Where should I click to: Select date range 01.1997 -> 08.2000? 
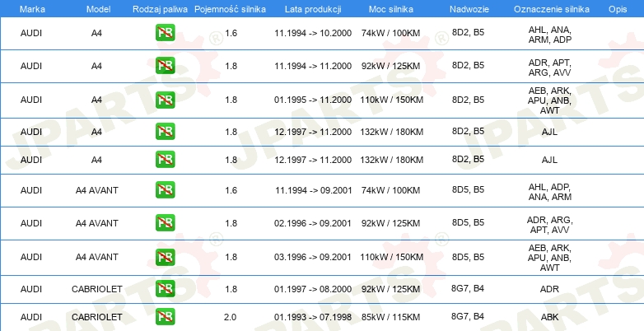tap(313, 289)
